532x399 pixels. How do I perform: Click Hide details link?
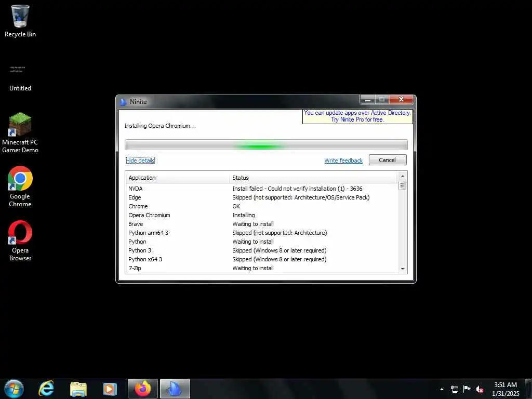tap(140, 161)
